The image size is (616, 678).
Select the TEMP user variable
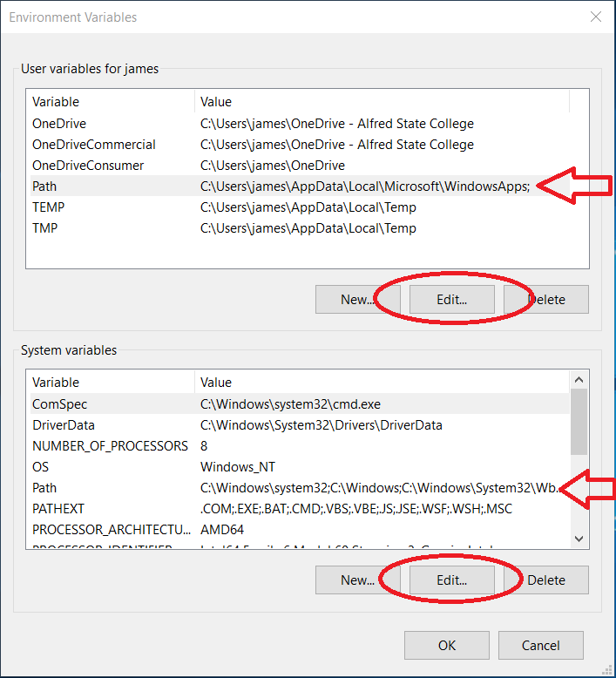pyautogui.click(x=300, y=207)
